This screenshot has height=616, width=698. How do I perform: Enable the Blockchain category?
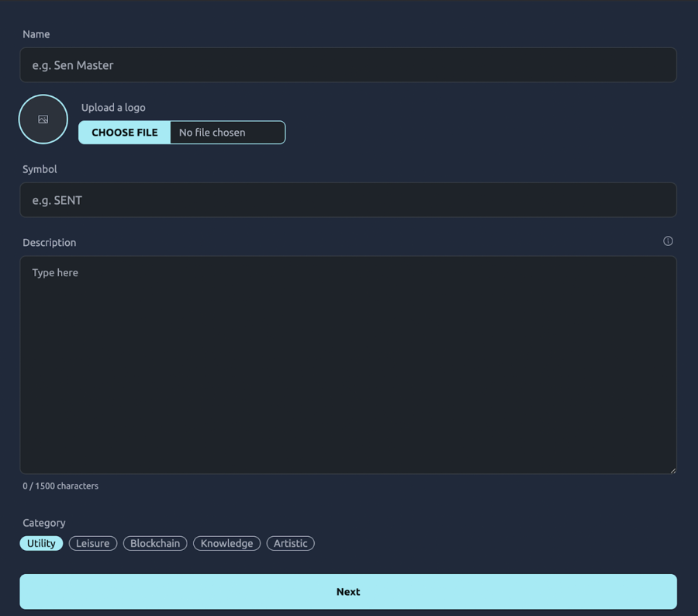pyautogui.click(x=154, y=543)
